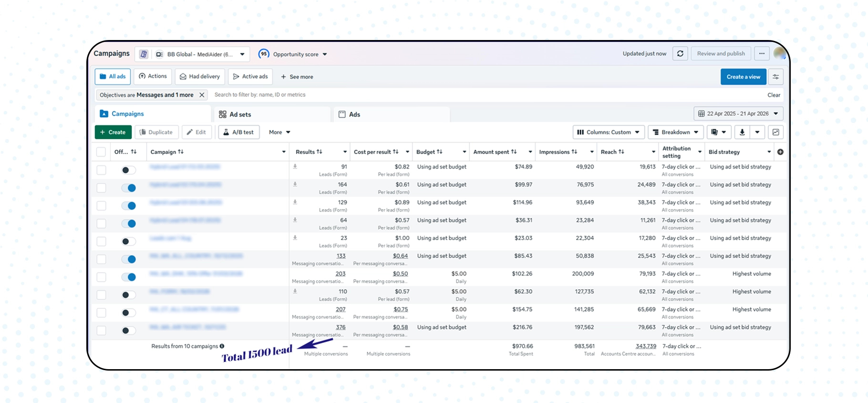Enable the campaign with 91 leads

pos(128,170)
